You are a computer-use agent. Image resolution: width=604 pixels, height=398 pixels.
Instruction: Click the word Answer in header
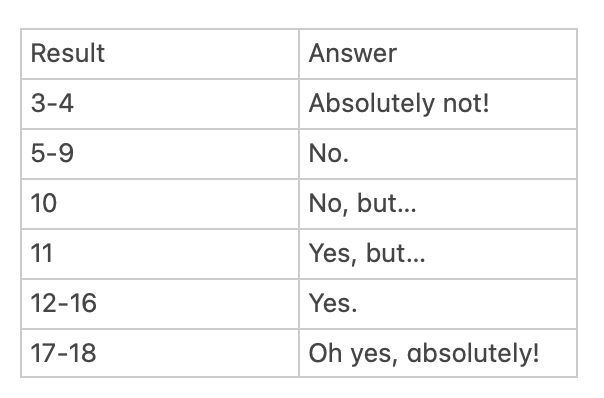coord(352,53)
